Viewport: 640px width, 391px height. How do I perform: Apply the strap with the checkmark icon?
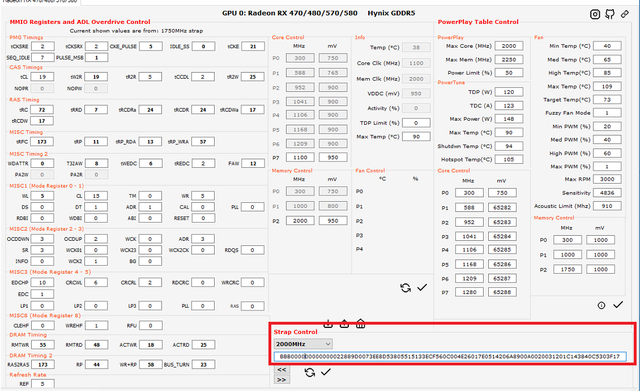(x=326, y=372)
